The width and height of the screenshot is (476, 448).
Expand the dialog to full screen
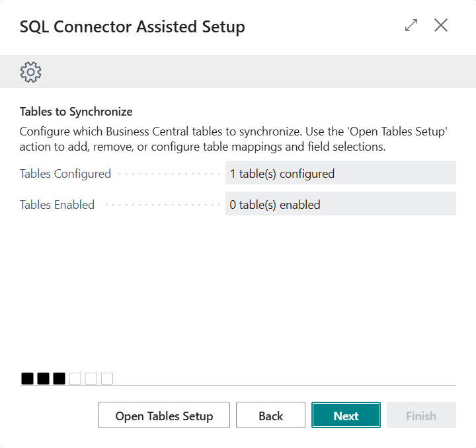(411, 25)
